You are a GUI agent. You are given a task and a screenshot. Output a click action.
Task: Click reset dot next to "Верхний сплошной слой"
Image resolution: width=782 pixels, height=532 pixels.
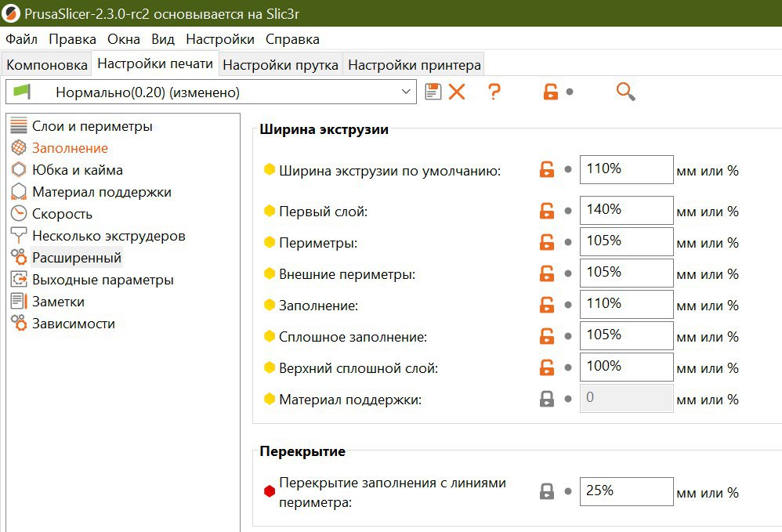click(567, 368)
